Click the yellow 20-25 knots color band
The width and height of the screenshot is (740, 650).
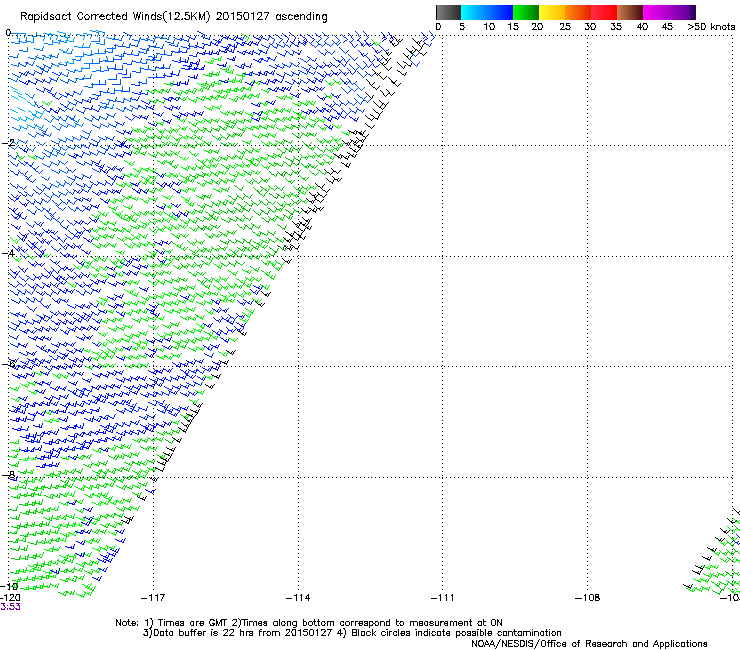tap(552, 12)
